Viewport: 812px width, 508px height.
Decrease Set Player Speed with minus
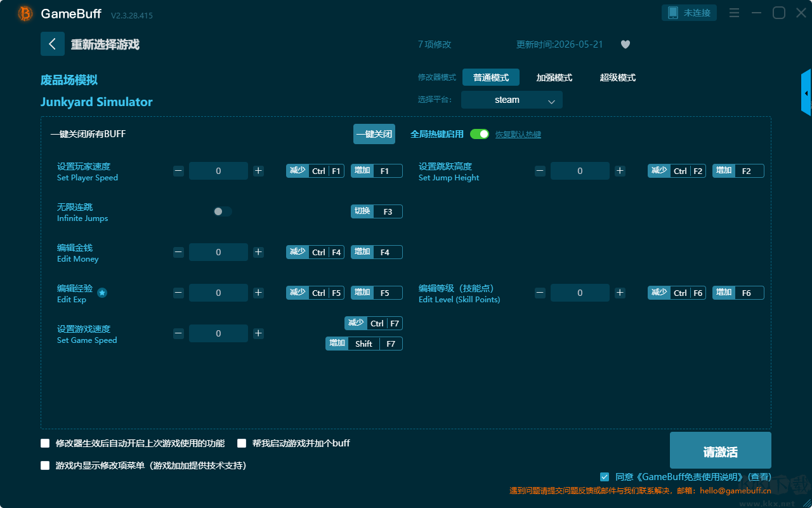pyautogui.click(x=178, y=171)
